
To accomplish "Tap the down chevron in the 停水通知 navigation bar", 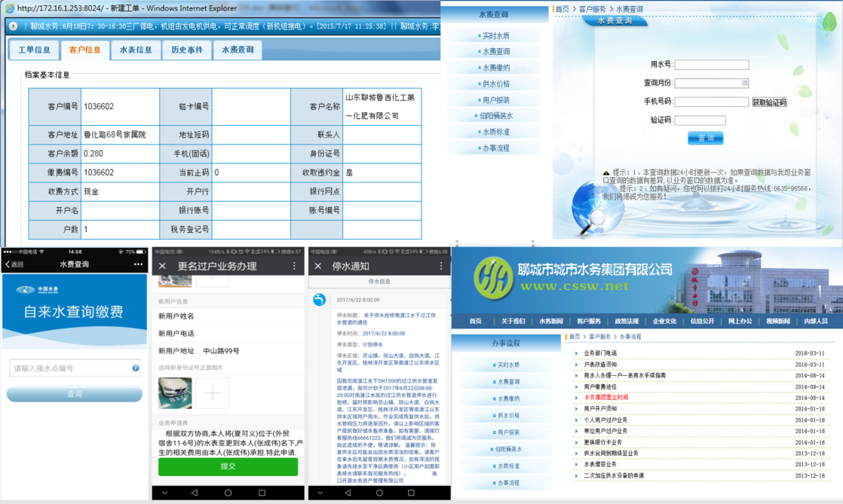I will coord(320,493).
